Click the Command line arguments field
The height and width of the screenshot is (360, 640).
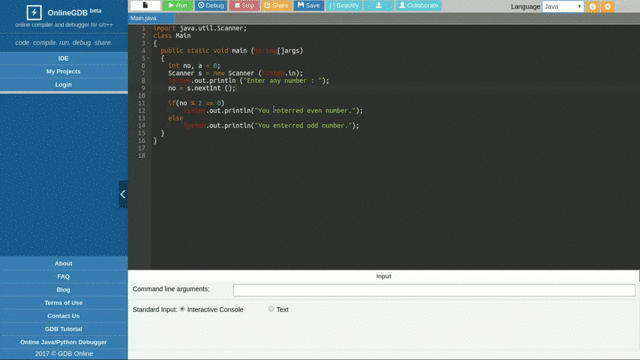(x=434, y=290)
